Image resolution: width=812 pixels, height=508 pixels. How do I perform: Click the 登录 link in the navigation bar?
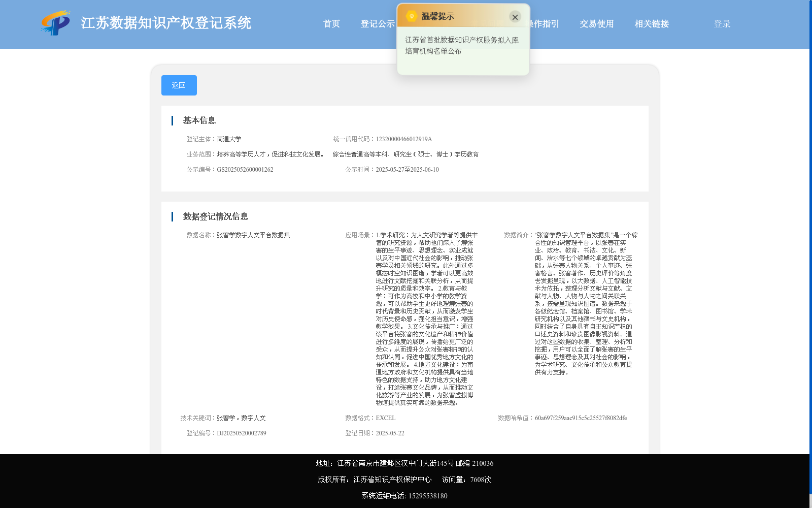pyautogui.click(x=722, y=23)
